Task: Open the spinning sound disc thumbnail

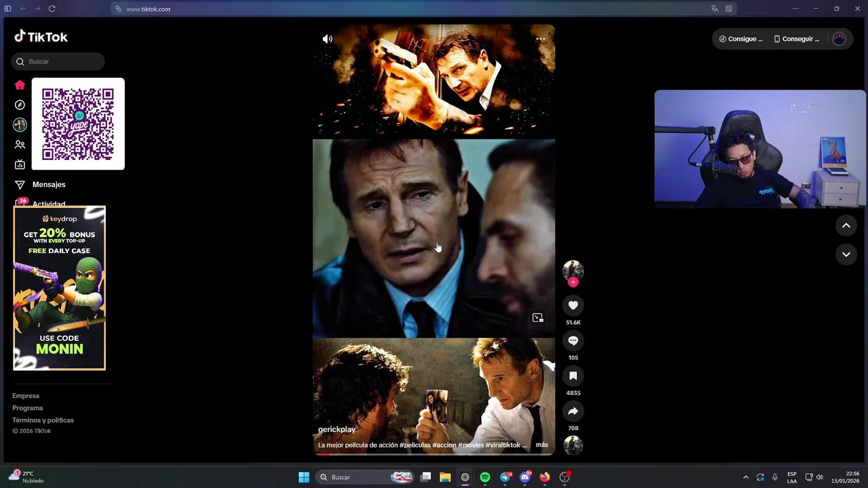Action: (x=573, y=445)
